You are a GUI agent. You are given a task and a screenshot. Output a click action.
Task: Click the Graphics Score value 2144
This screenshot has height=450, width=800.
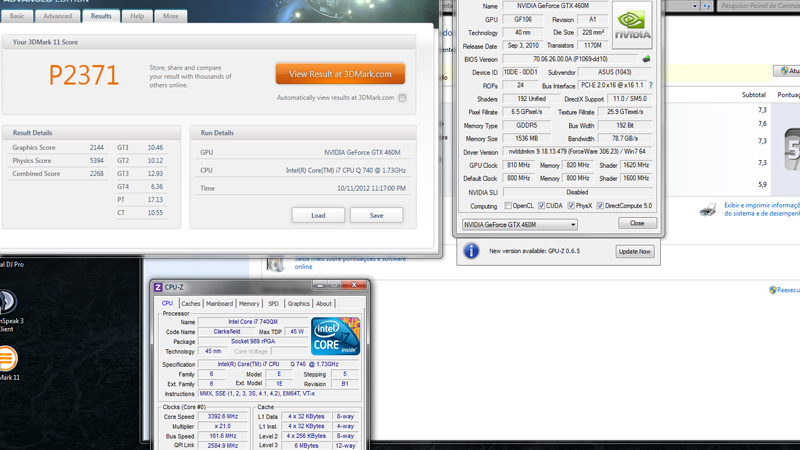point(96,147)
